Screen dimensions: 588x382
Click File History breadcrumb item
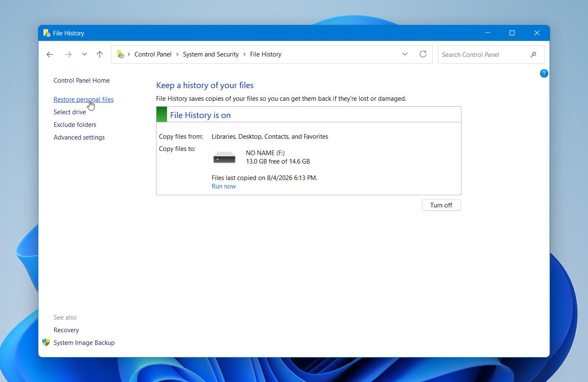tap(265, 54)
